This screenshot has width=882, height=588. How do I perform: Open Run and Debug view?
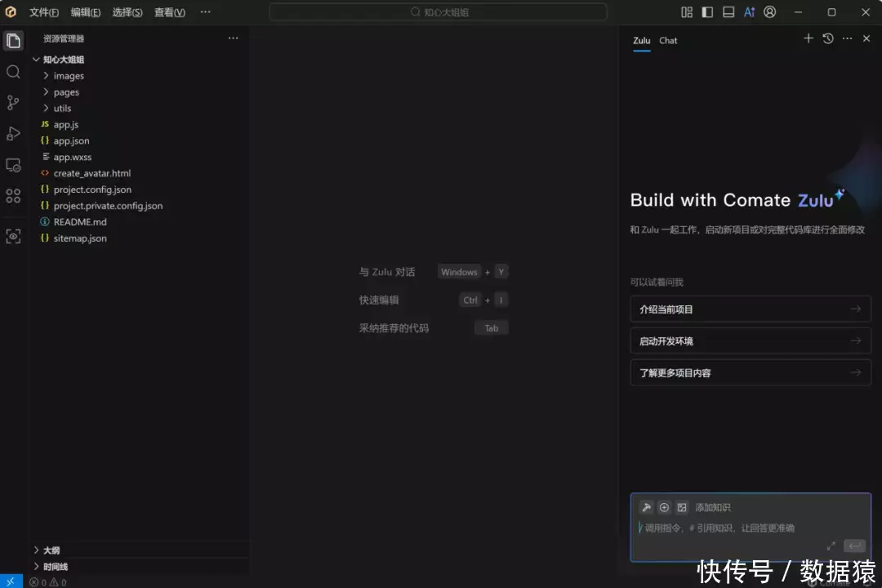(x=13, y=133)
